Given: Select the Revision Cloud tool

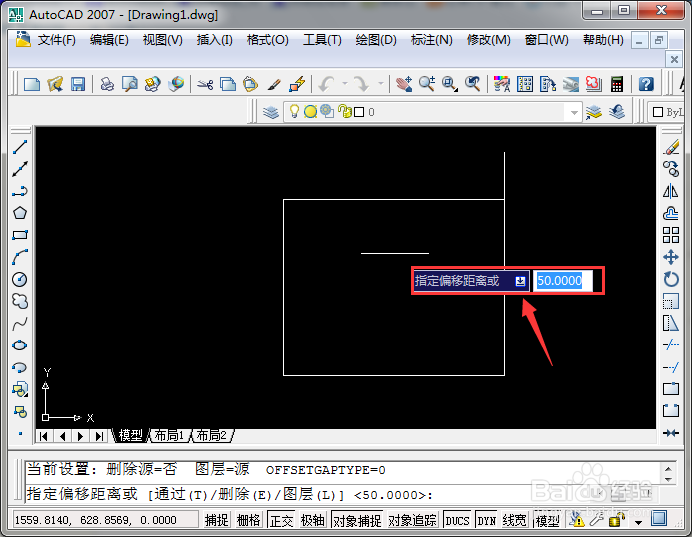Looking at the screenshot, I should point(20,301).
